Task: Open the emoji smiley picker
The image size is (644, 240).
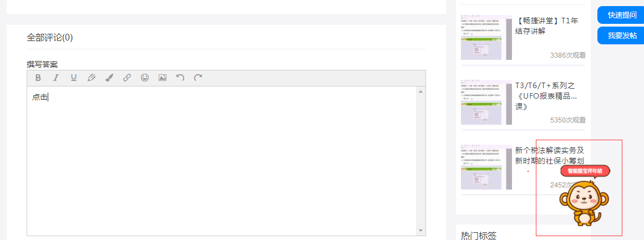Action: [145, 78]
